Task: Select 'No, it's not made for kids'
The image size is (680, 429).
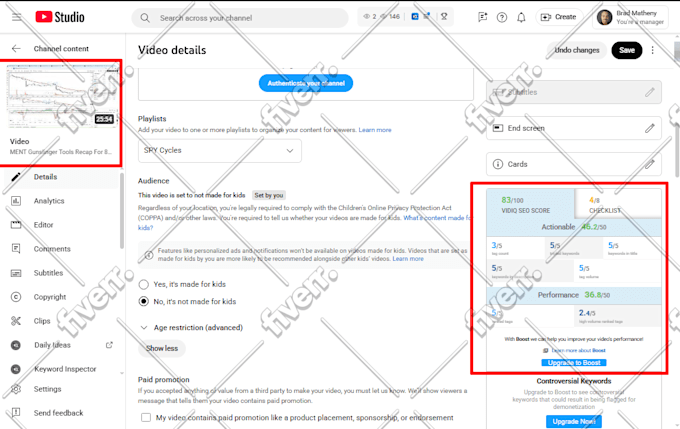Action: point(144,301)
